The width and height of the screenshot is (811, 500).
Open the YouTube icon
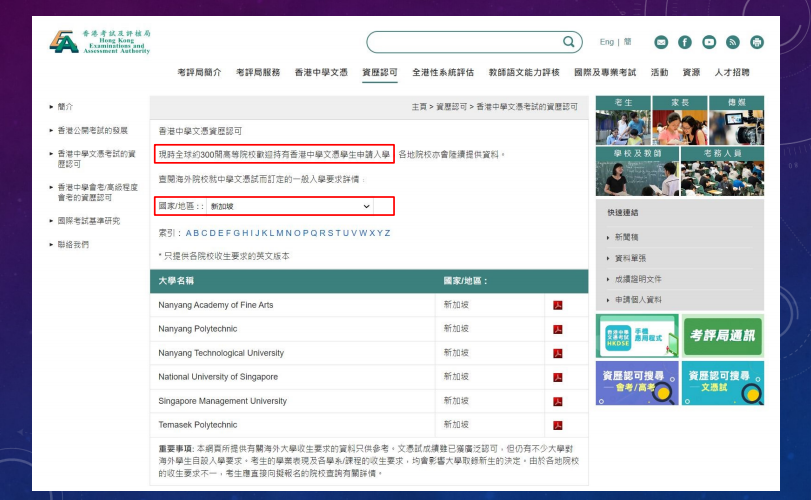coord(709,42)
